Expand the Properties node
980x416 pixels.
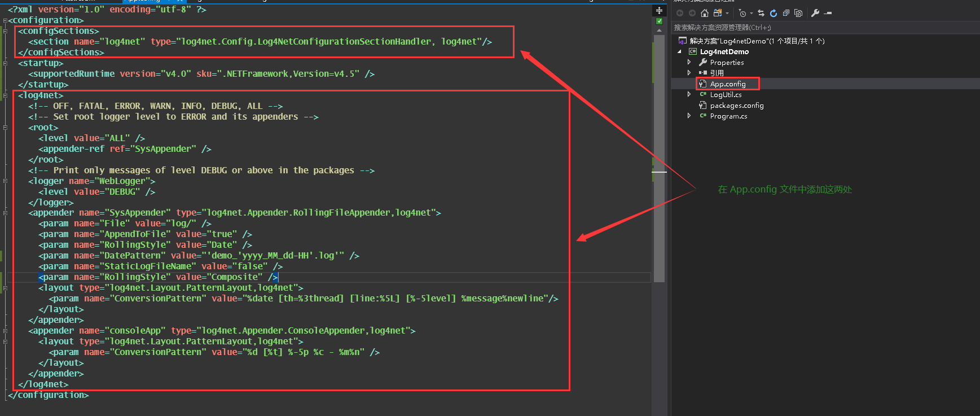coord(689,62)
